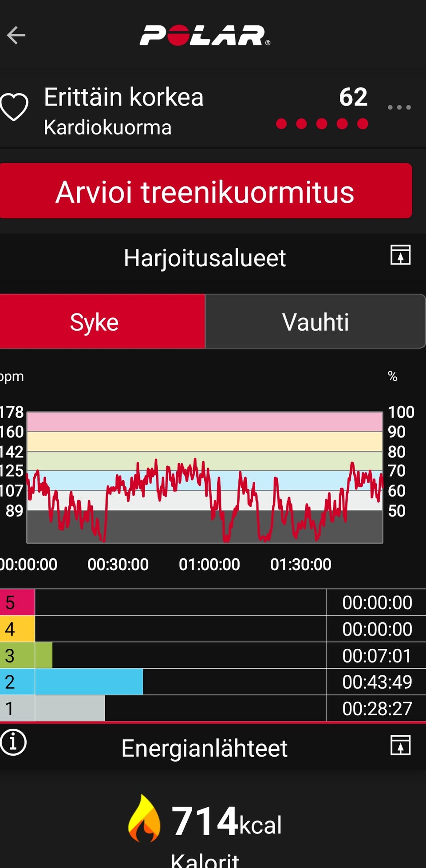Tap the 100 percent axis label

(401, 412)
